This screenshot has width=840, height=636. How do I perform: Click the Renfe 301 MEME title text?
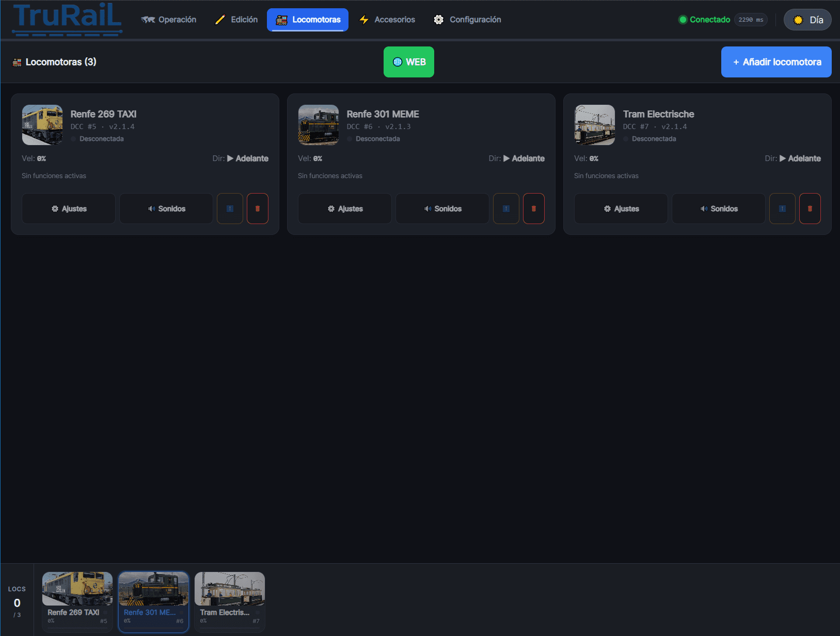point(383,114)
